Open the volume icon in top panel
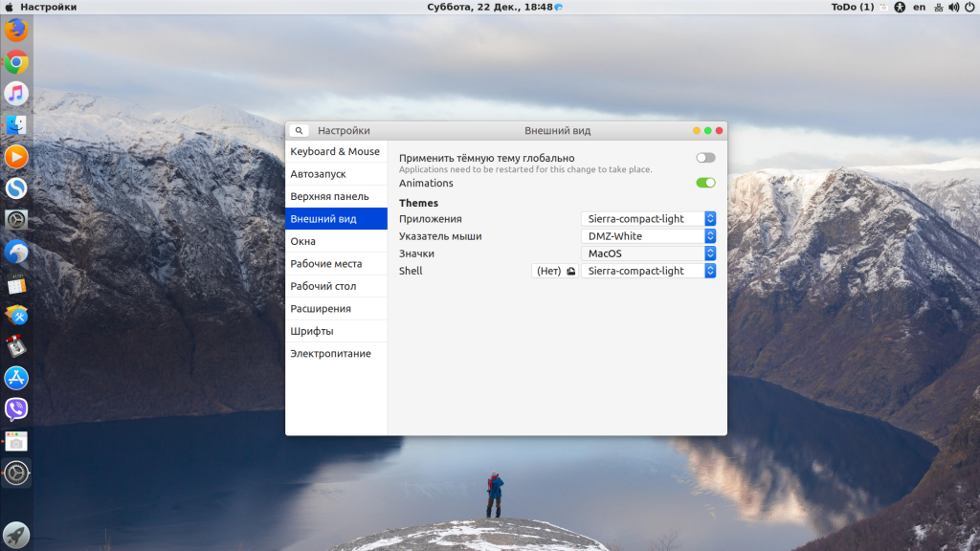Screen dimensions: 980x551 pos(955,7)
